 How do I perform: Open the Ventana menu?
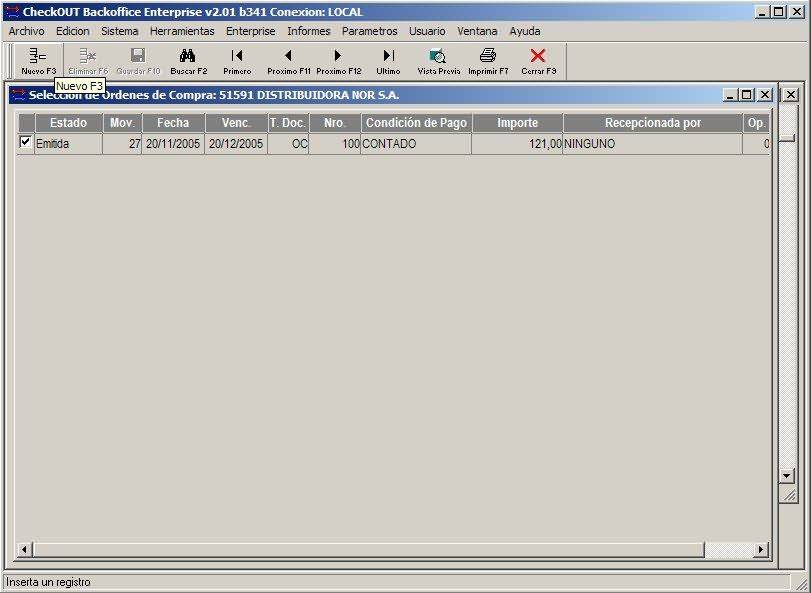(x=477, y=31)
